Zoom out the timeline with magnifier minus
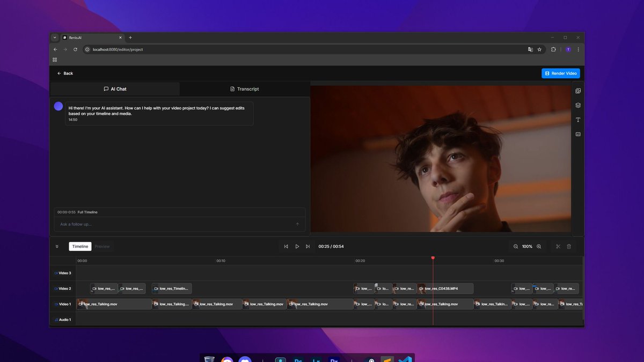The width and height of the screenshot is (644, 362). click(516, 246)
